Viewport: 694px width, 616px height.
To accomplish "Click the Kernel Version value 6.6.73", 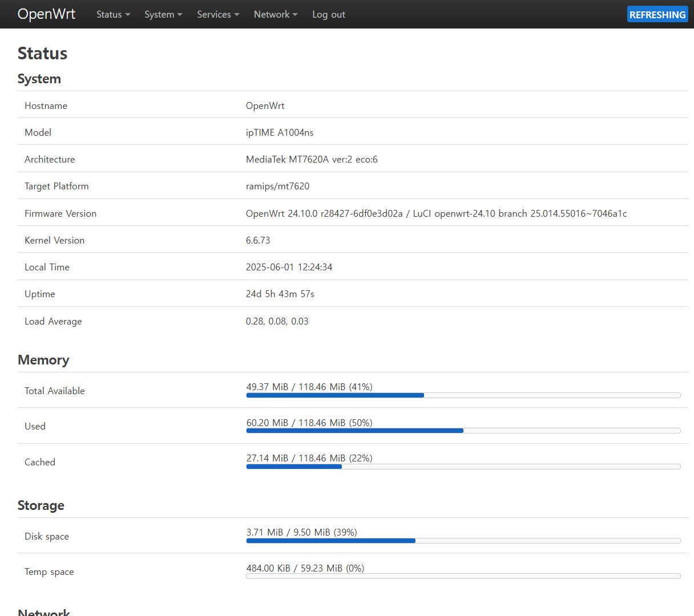I will (x=258, y=240).
